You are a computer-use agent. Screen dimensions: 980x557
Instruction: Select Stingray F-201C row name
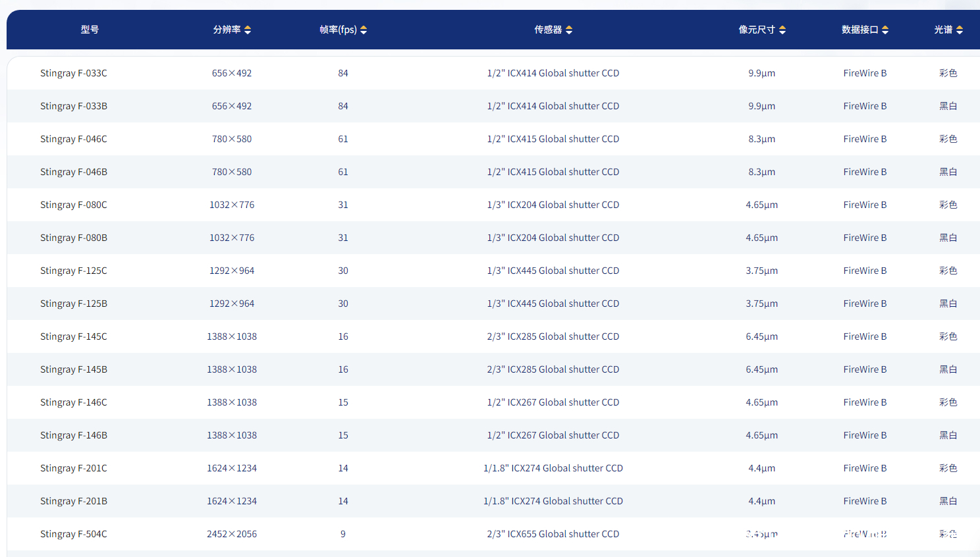point(74,468)
